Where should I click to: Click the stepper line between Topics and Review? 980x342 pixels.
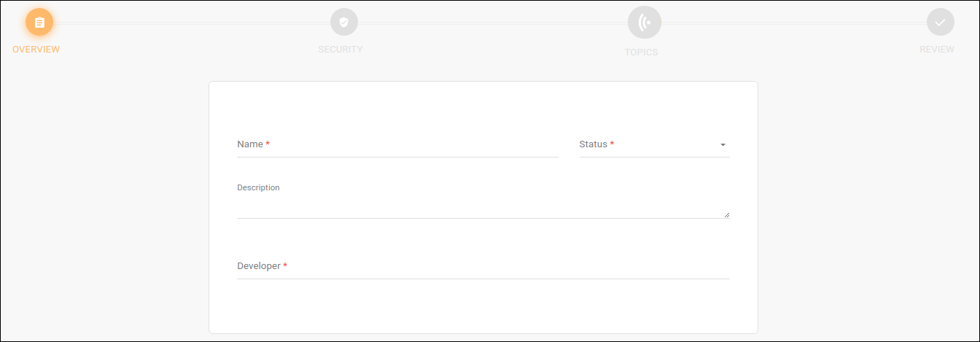coord(793,23)
